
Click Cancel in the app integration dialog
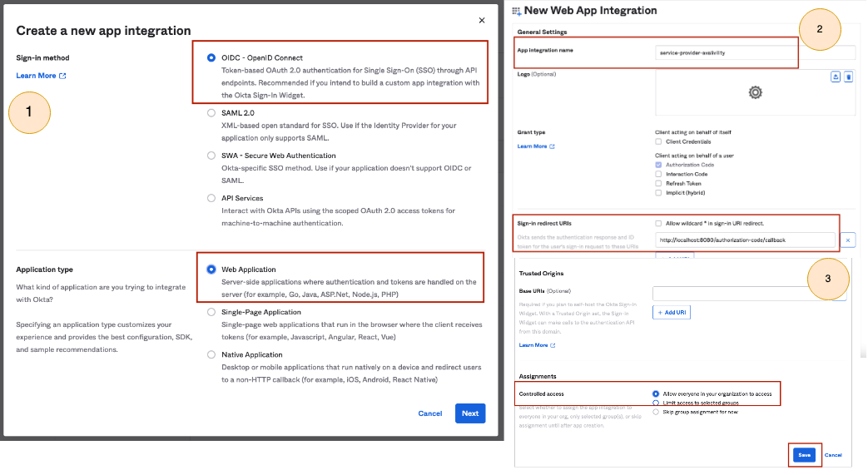pos(430,413)
